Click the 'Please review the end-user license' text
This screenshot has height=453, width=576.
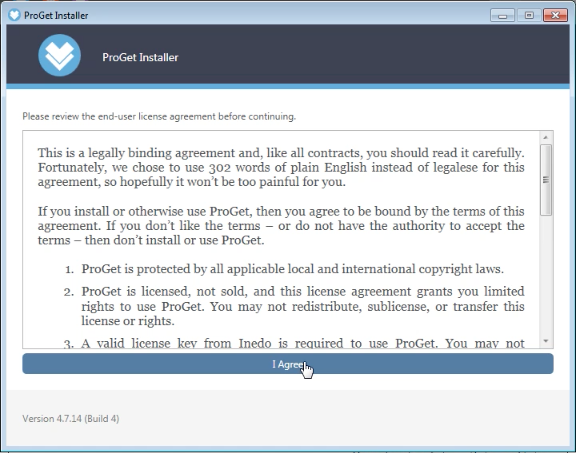pos(159,116)
